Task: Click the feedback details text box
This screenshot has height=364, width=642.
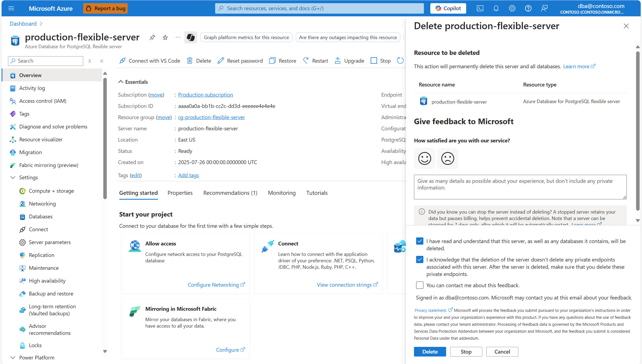Action: coord(520,187)
